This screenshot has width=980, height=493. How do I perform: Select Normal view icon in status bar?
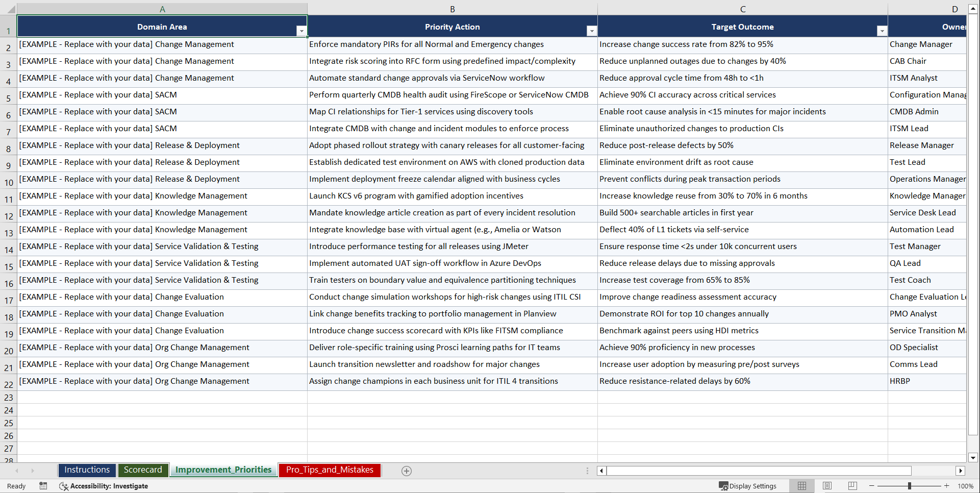(x=801, y=485)
